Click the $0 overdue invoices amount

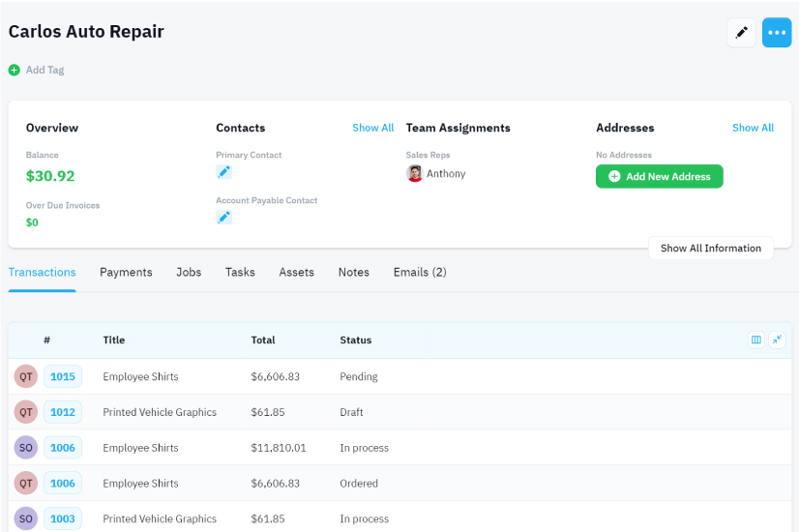(x=32, y=222)
